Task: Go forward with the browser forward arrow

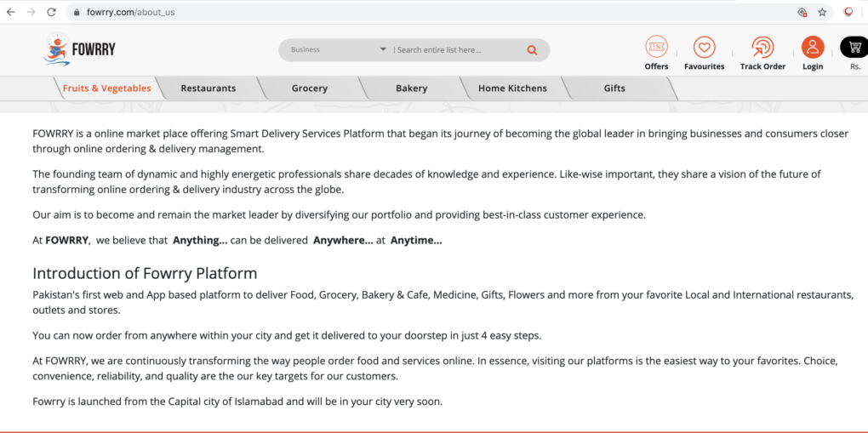Action: pyautogui.click(x=31, y=12)
